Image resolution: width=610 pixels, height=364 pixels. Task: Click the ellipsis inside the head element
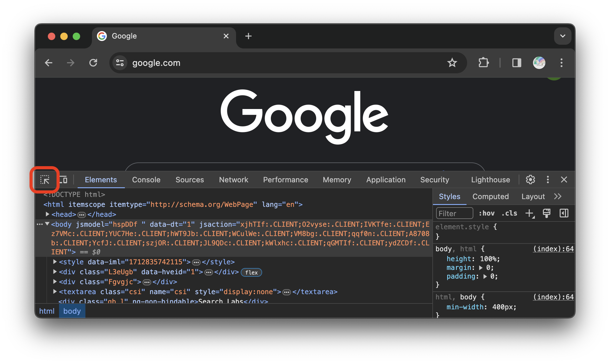[81, 215]
